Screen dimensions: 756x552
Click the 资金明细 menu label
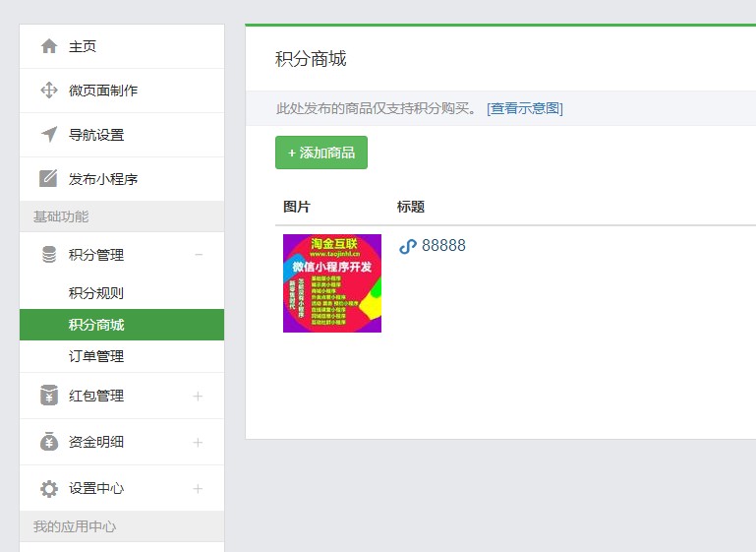[x=96, y=442]
